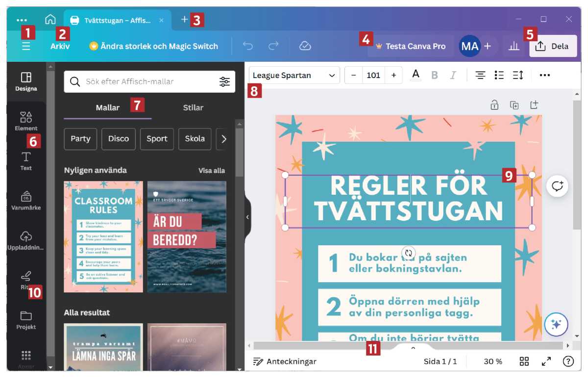Switch to the Stilar tab

click(193, 107)
